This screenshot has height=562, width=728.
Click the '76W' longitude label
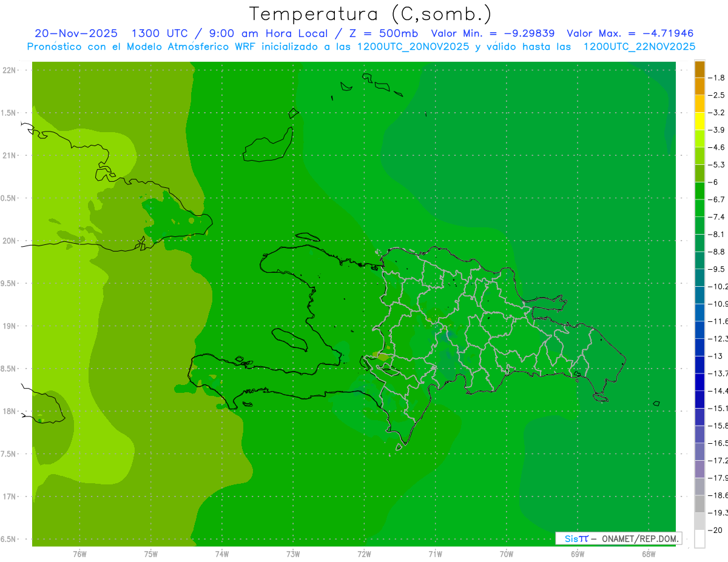(79, 554)
